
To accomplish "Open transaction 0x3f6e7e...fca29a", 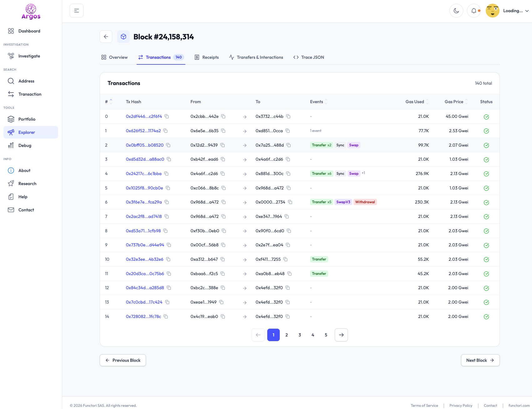I will click(x=144, y=202).
